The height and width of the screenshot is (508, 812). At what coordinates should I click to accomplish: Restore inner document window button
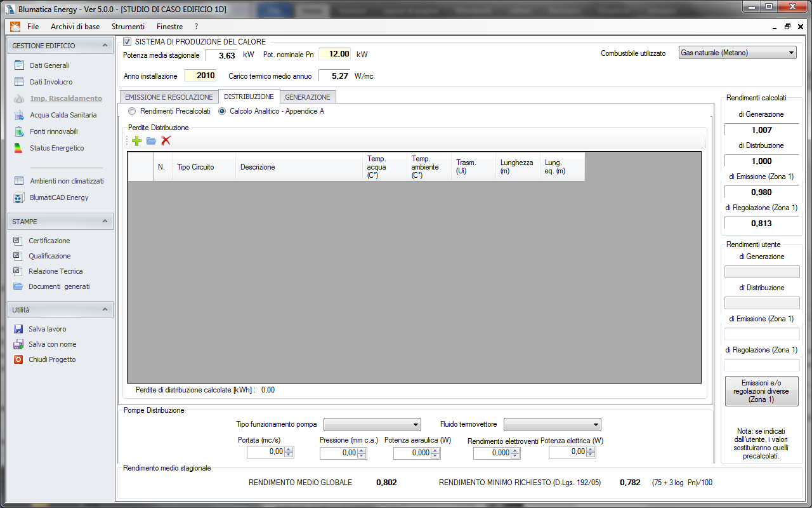click(787, 27)
